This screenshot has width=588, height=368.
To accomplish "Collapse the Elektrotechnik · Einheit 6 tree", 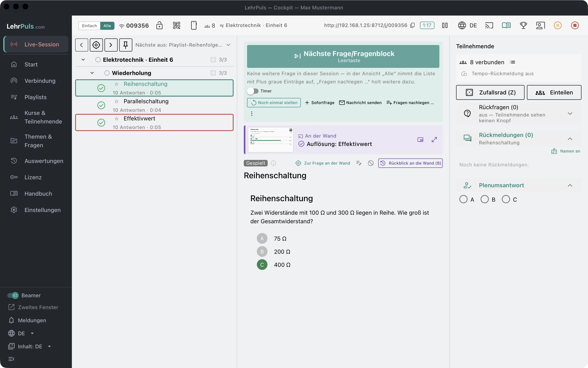I will (83, 60).
